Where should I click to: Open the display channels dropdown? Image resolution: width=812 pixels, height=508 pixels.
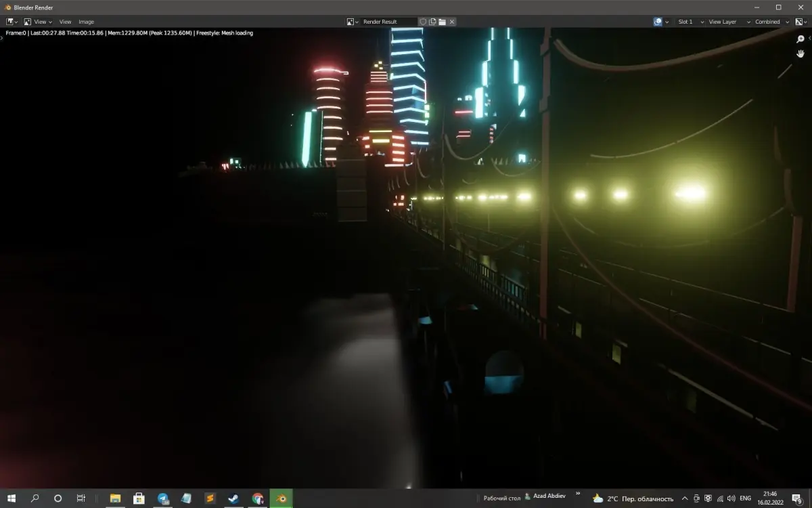[x=801, y=22]
